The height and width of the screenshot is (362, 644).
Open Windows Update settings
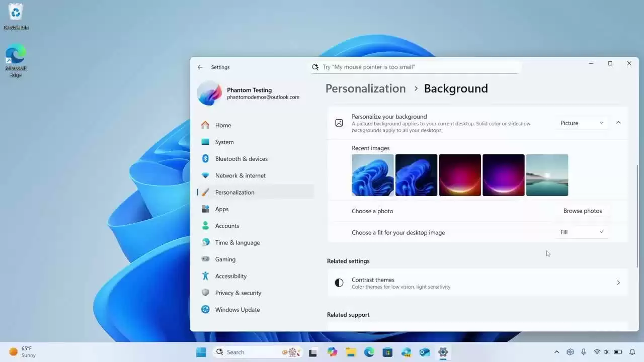[x=237, y=309]
